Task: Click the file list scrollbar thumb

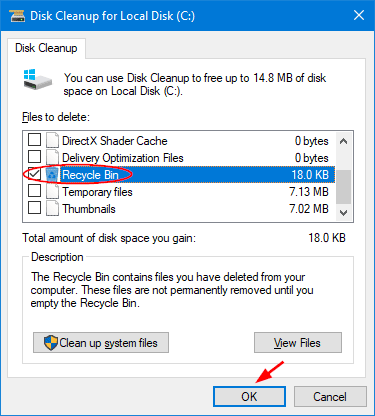Action: (x=343, y=187)
